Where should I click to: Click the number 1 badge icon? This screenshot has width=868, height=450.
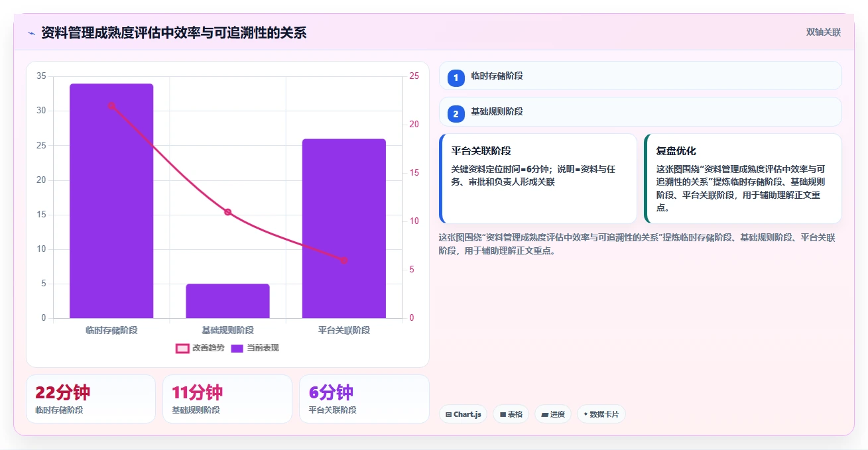(x=456, y=78)
